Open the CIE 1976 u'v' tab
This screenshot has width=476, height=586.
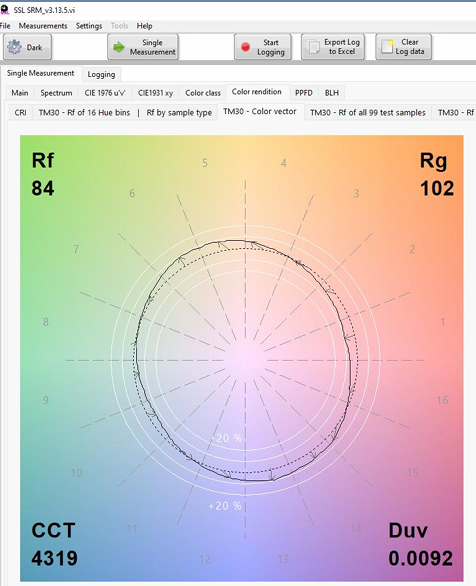tap(105, 93)
